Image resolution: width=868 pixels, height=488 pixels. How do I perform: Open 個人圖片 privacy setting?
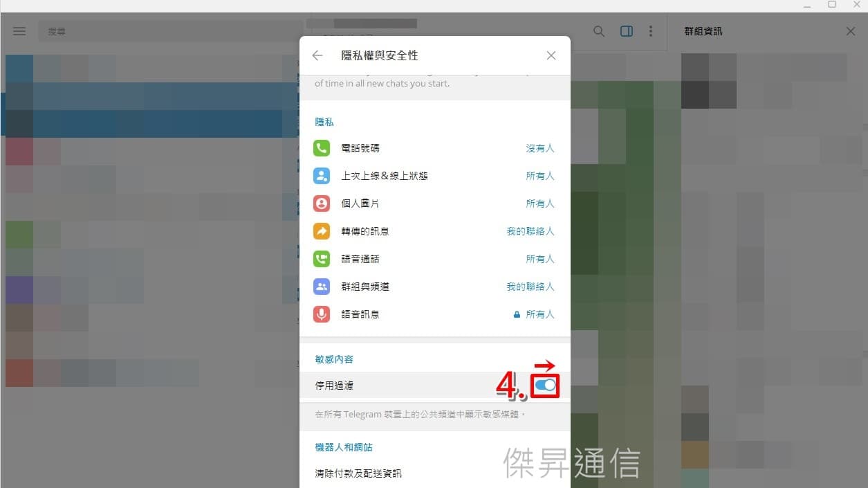coord(435,204)
